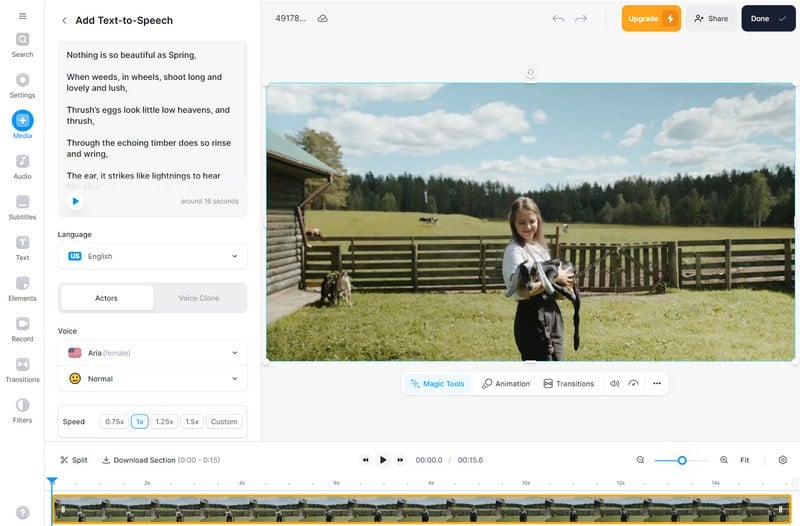The width and height of the screenshot is (800, 526).
Task: Open the Normal tone dropdown
Action: (153, 379)
